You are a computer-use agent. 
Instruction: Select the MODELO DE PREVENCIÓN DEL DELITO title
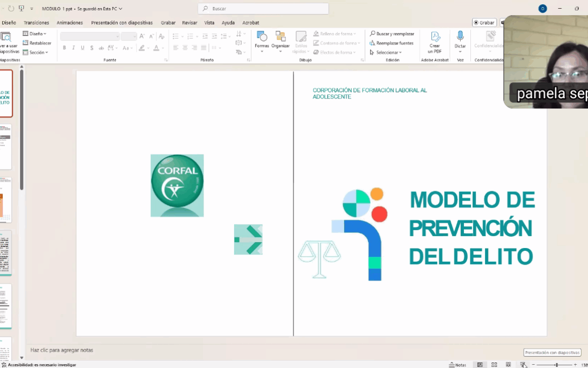click(471, 228)
